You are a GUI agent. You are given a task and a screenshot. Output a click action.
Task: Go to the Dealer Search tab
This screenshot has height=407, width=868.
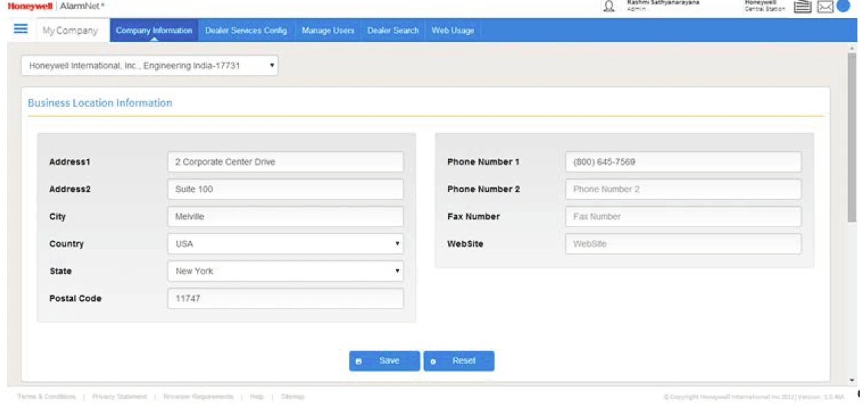392,30
